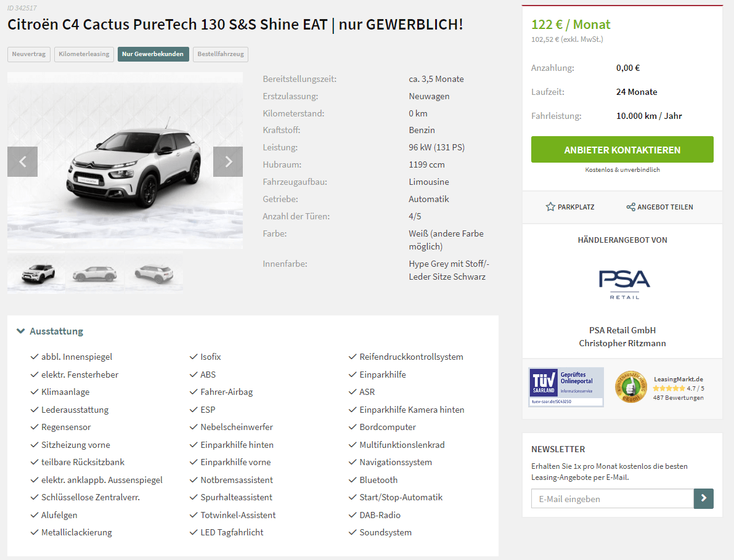Open the TÜV Saarland certification badge

[x=566, y=387]
